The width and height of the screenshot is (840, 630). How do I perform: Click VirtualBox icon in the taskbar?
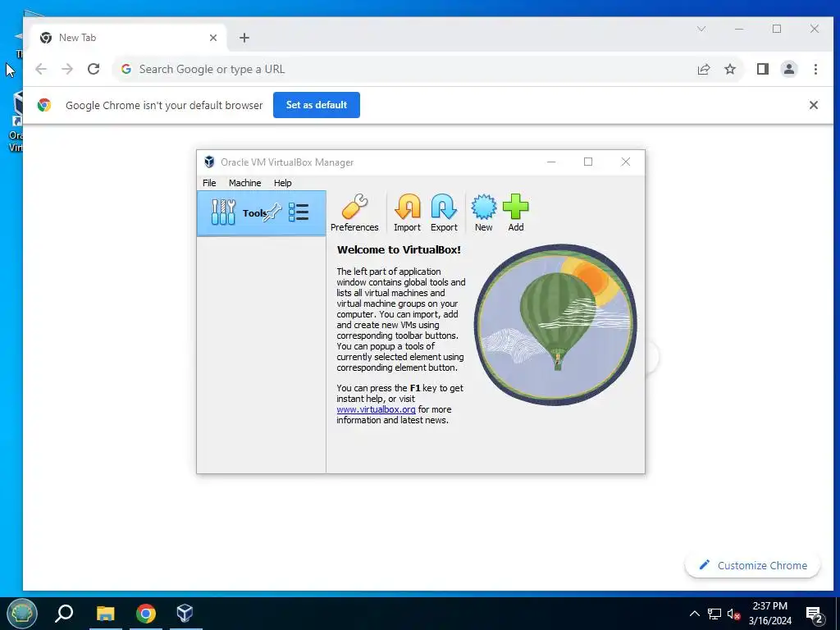click(x=185, y=613)
